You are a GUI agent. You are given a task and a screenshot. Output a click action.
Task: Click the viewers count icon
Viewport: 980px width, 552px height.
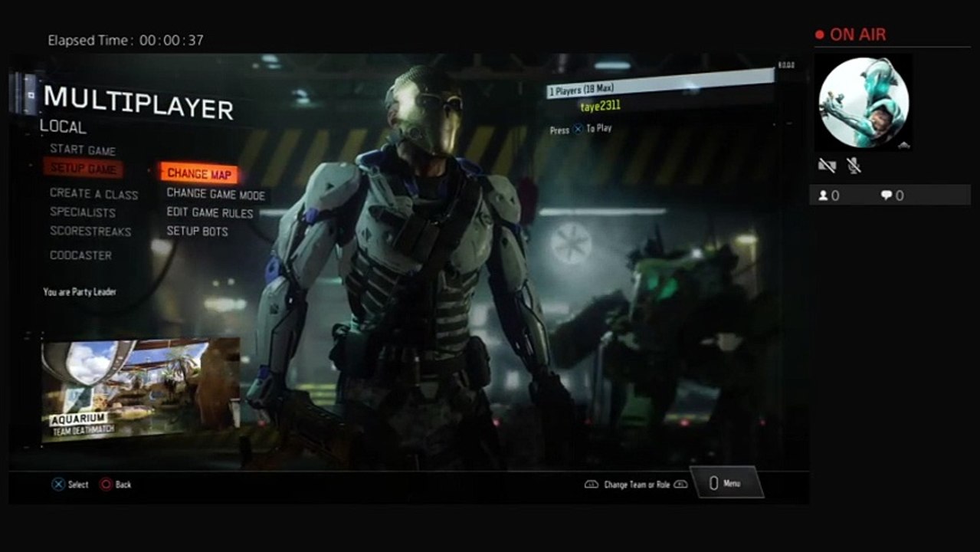coord(824,195)
